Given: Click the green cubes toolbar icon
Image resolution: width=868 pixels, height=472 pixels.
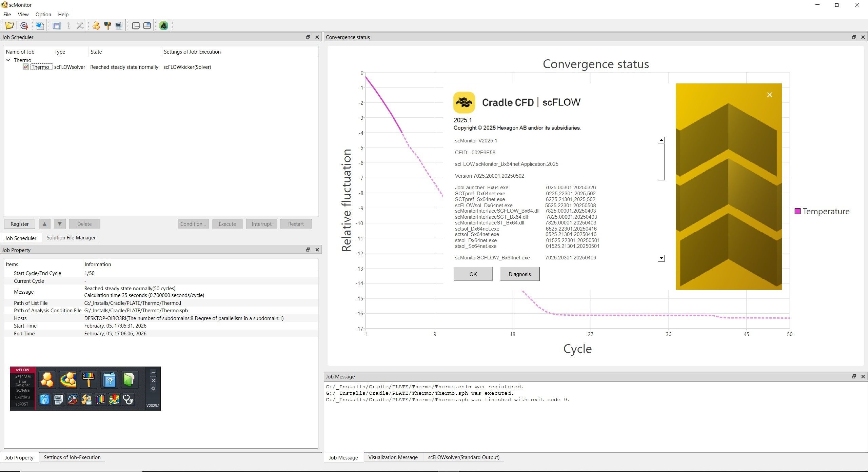Looking at the screenshot, I should pos(163,25).
